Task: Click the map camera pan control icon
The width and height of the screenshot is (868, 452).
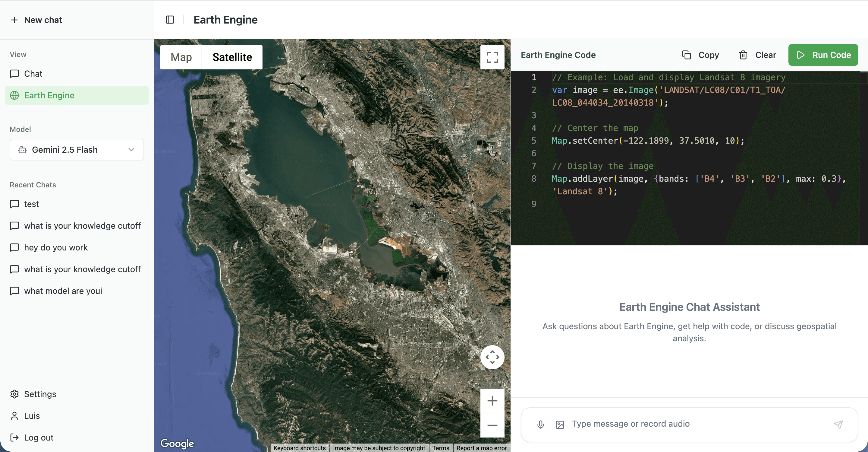Action: click(492, 357)
